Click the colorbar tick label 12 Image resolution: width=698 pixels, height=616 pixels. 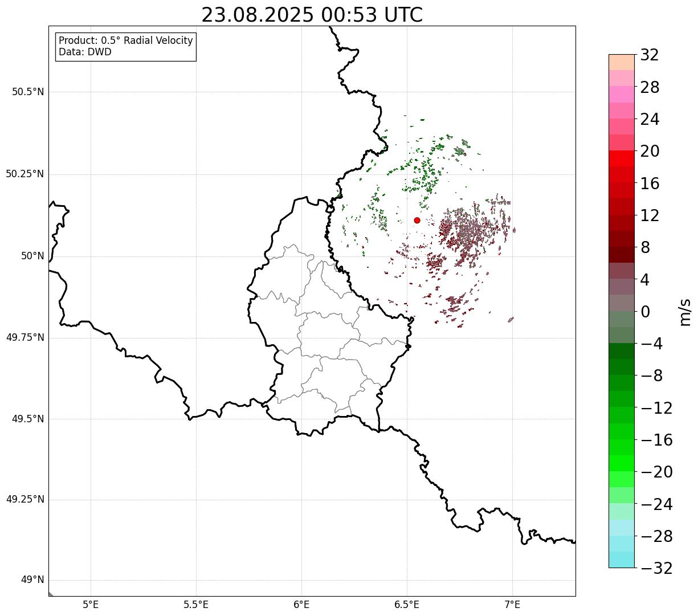click(650, 215)
